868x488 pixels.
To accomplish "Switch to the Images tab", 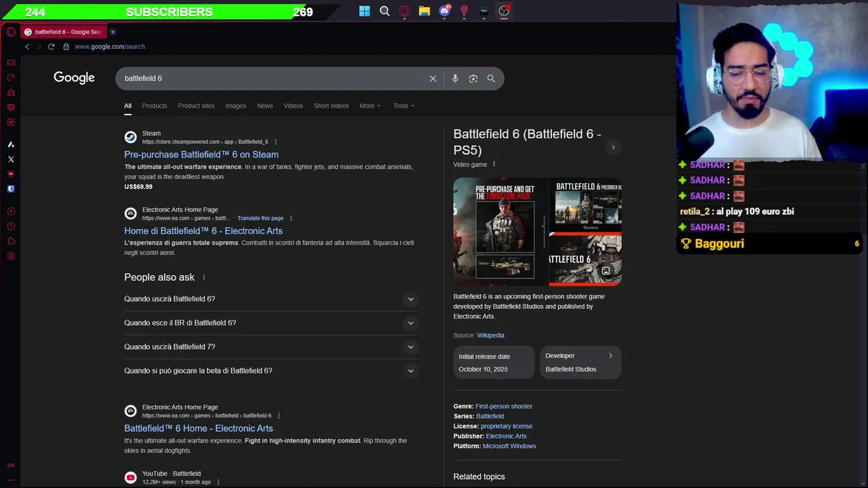I will [235, 106].
